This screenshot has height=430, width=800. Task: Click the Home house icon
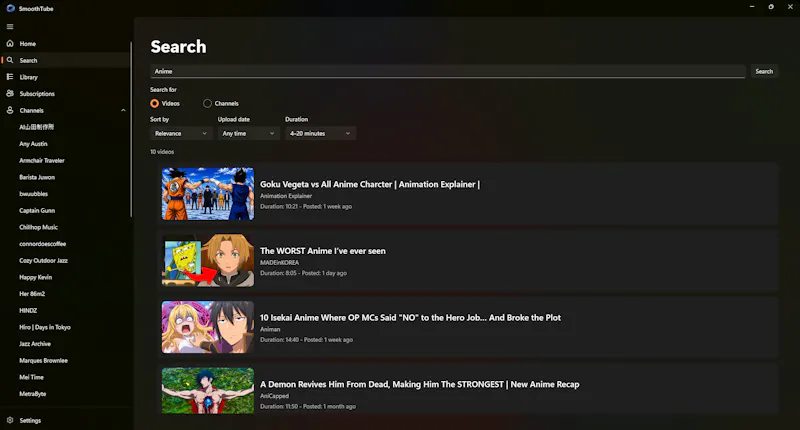pyautogui.click(x=10, y=43)
